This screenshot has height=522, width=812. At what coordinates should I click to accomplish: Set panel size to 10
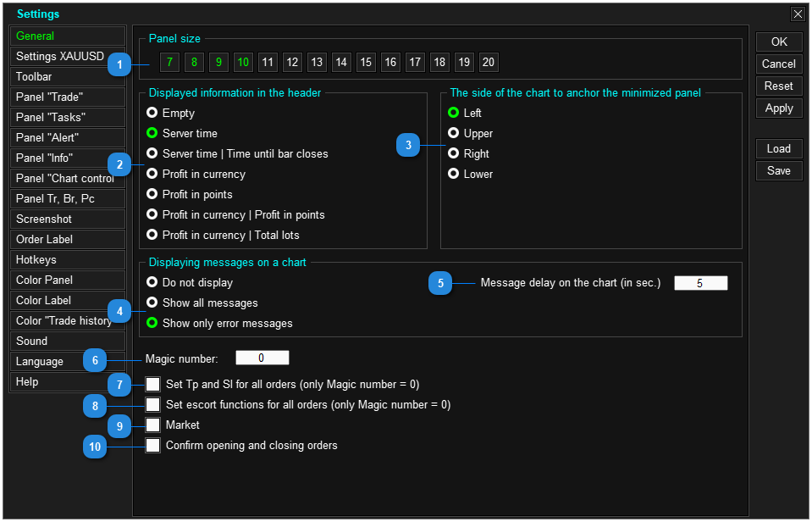[243, 62]
